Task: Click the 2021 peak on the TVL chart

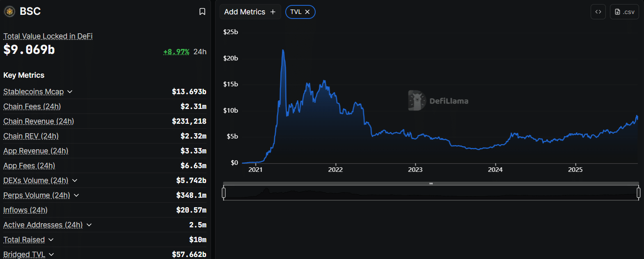Action: [x=283, y=51]
